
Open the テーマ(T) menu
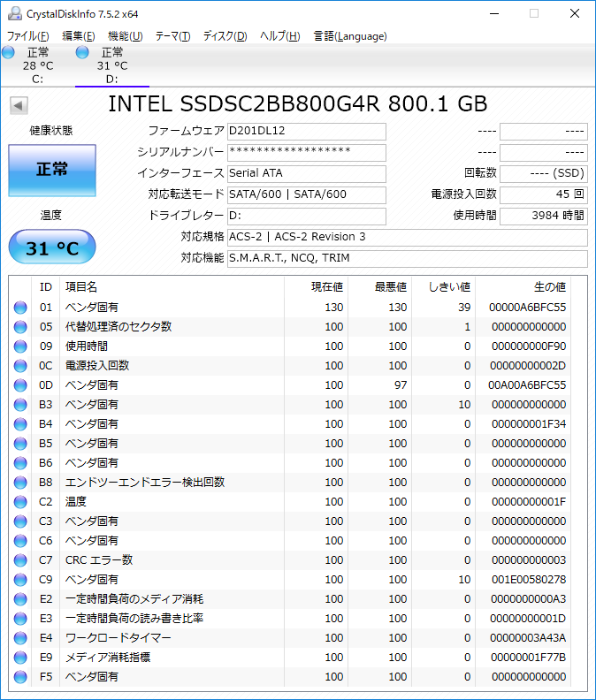(x=172, y=36)
